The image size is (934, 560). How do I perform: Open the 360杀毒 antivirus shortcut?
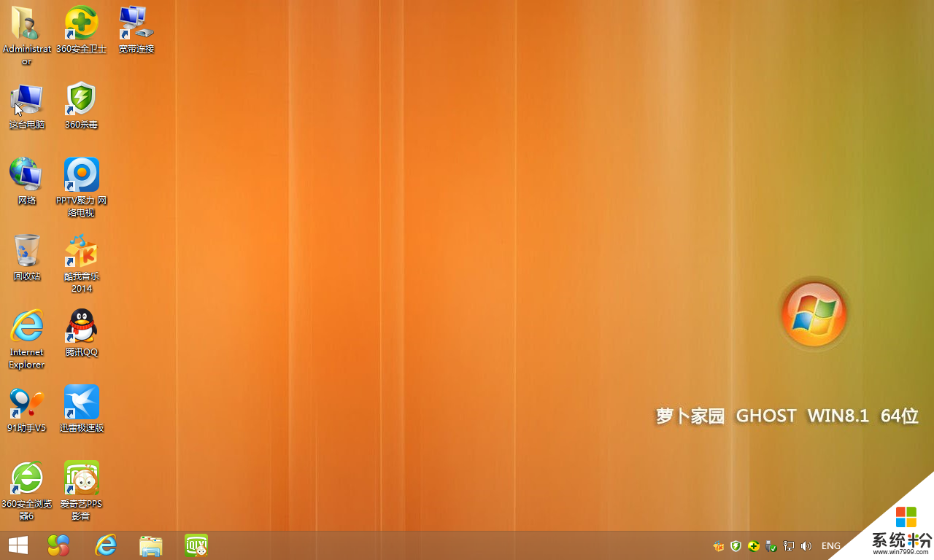(x=81, y=100)
